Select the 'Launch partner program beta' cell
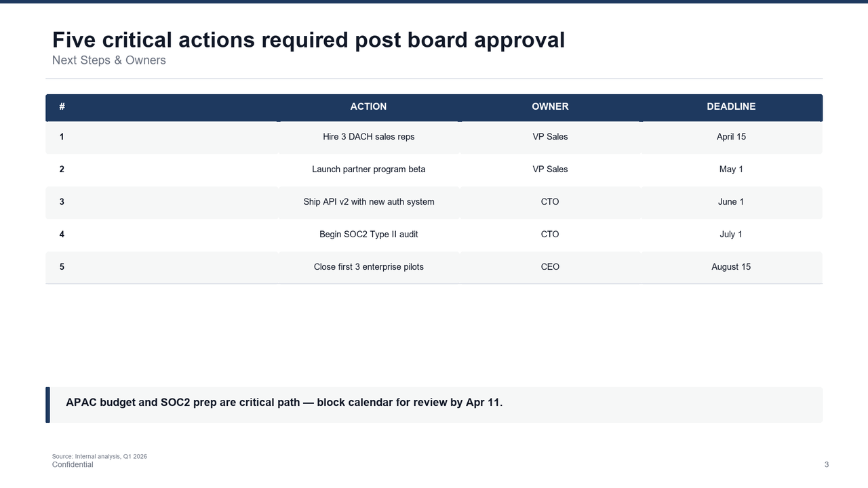The image size is (868, 488). 368,169
